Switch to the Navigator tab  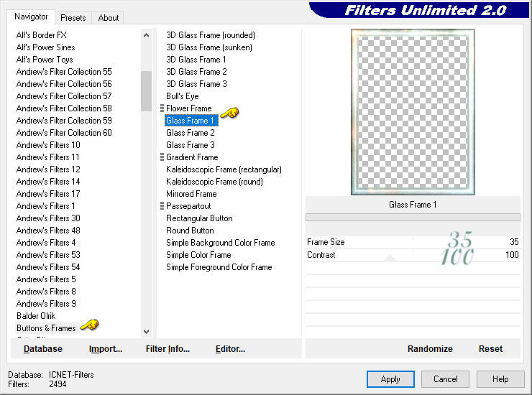pos(31,17)
